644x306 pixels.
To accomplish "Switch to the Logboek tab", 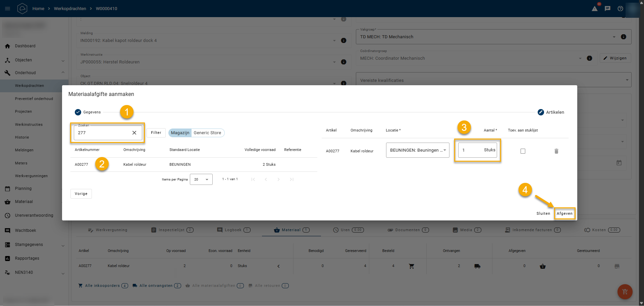I will [x=233, y=230].
